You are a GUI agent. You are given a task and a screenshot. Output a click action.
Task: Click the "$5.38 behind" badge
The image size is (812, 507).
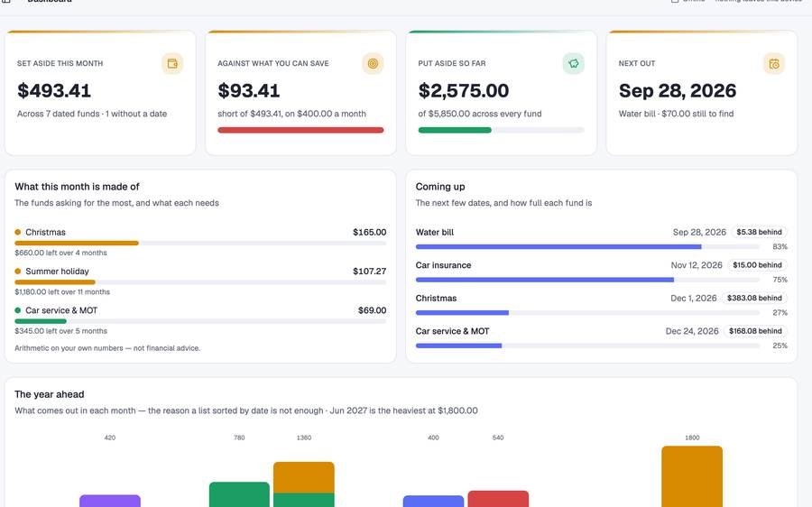(759, 232)
